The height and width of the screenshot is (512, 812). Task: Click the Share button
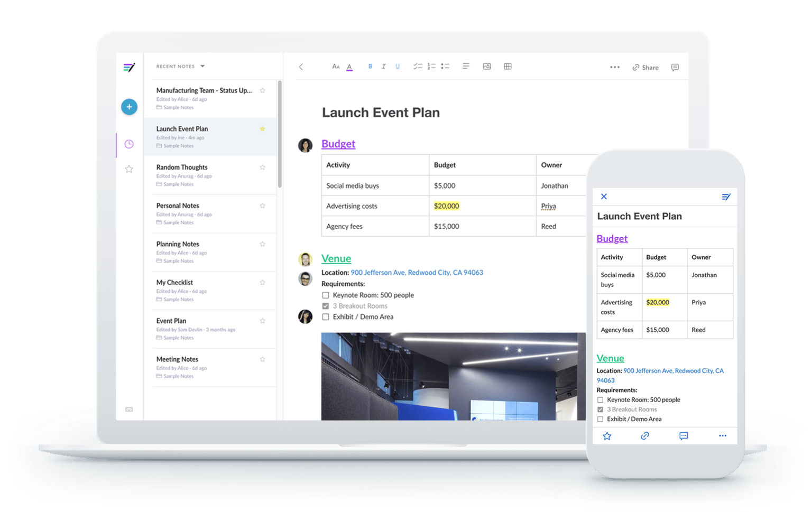pyautogui.click(x=645, y=67)
